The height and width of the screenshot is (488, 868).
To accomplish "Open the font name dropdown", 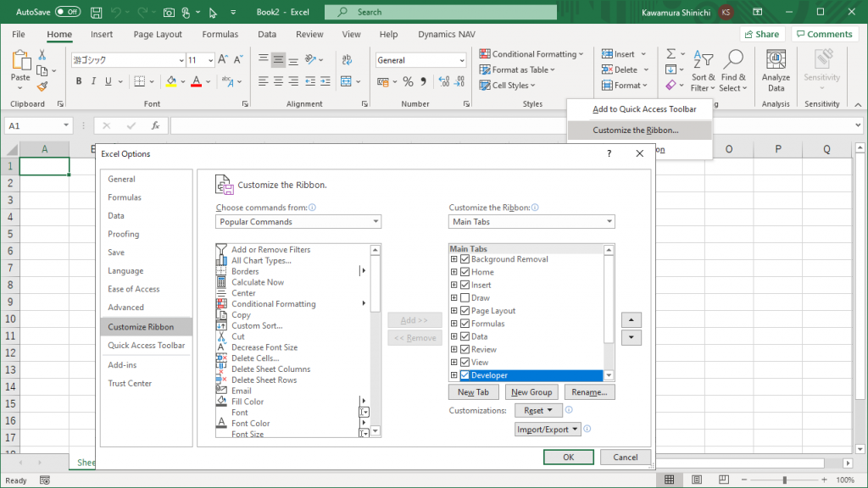I will [x=181, y=60].
